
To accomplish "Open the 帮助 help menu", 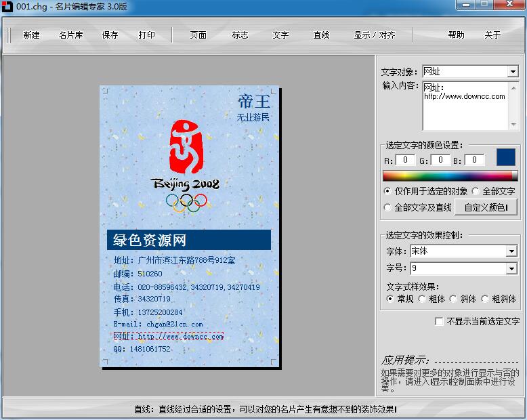I will point(456,35).
